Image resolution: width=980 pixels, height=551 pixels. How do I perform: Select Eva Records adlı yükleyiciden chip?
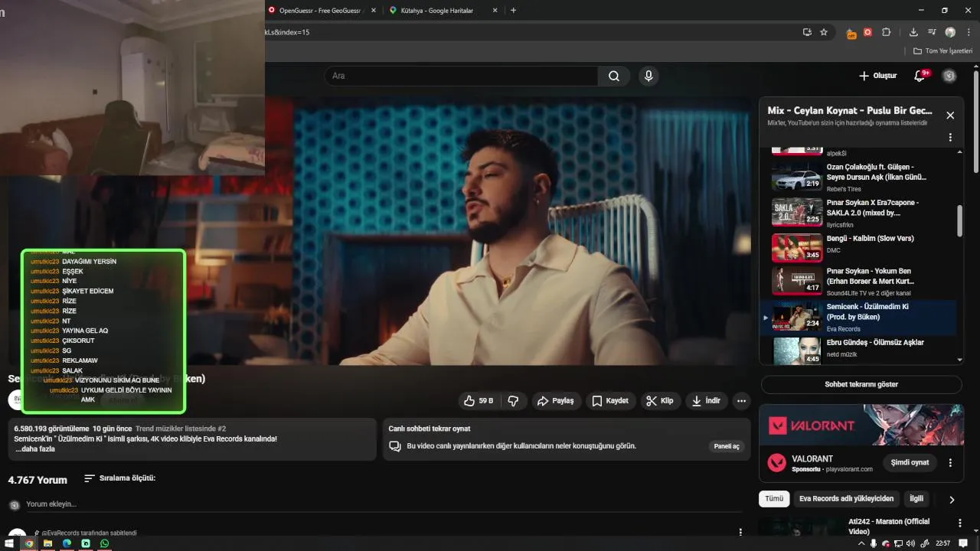(846, 498)
